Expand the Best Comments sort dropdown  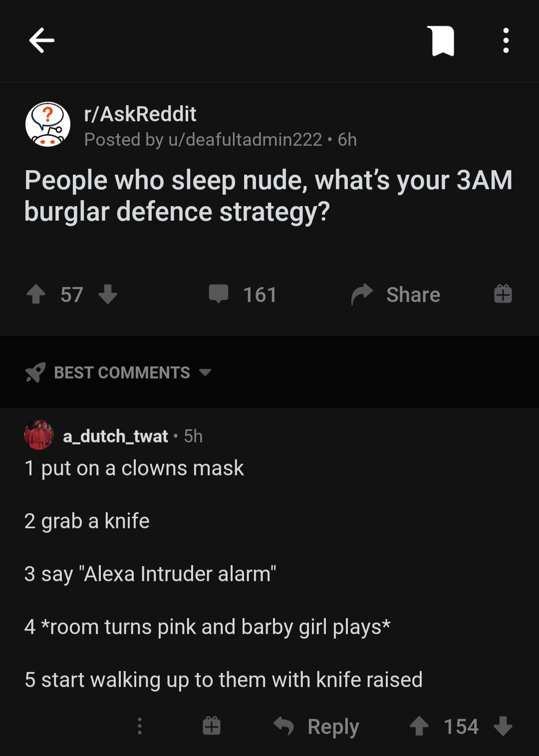point(205,373)
